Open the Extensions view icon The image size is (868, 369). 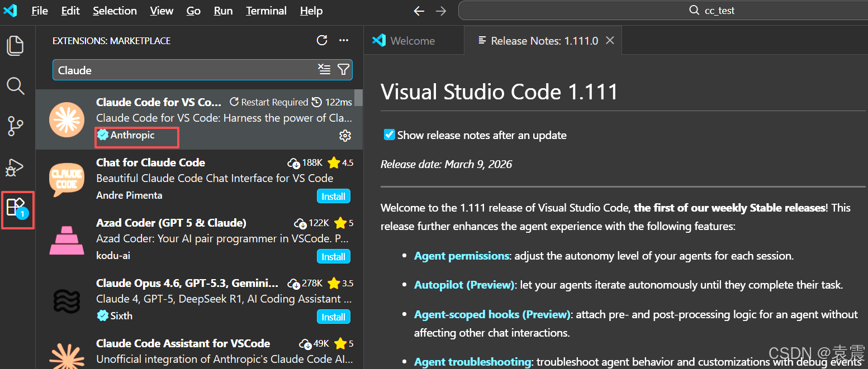pos(16,208)
